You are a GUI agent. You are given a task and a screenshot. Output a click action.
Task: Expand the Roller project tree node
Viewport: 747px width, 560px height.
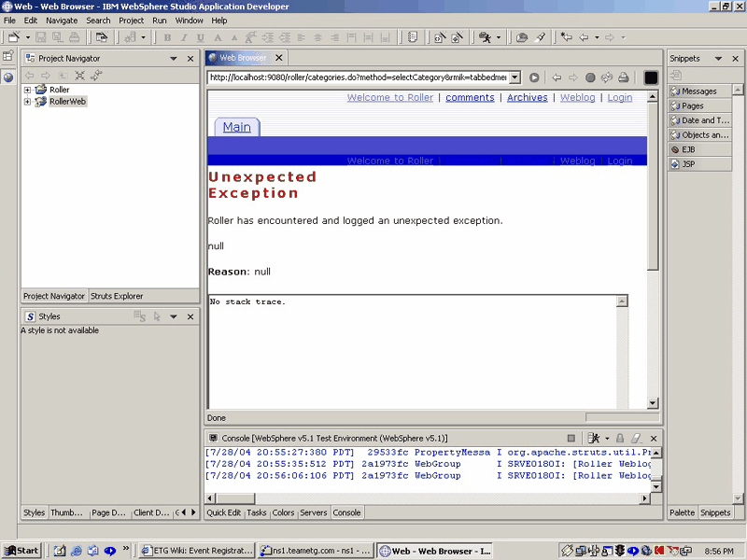click(27, 90)
